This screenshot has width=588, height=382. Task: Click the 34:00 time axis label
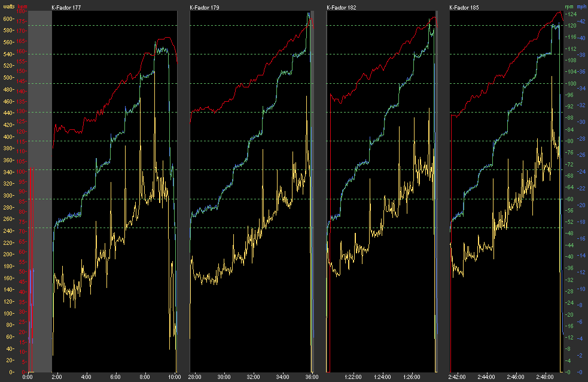(282, 377)
